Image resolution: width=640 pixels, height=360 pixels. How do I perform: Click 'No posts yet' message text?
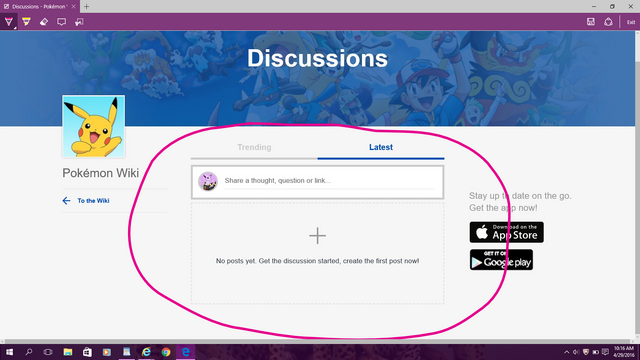coord(317,261)
